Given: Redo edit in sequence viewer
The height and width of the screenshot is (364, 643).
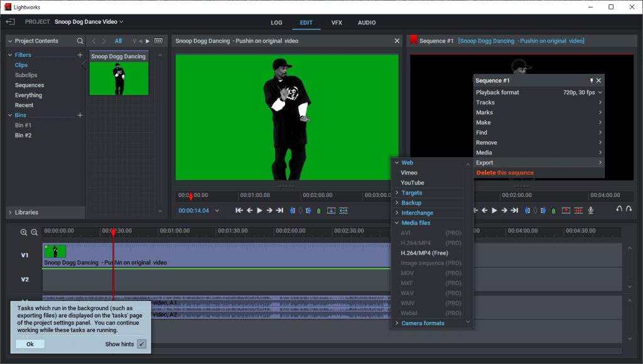Looking at the screenshot, I should pyautogui.click(x=629, y=208).
